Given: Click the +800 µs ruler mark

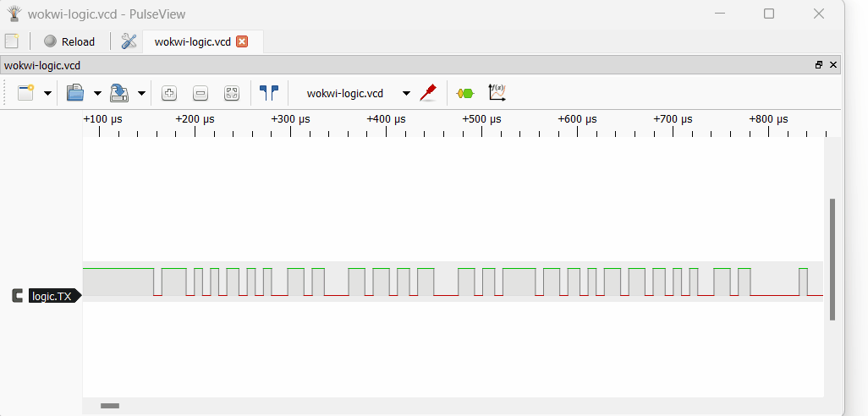Looking at the screenshot, I should click(x=768, y=119).
